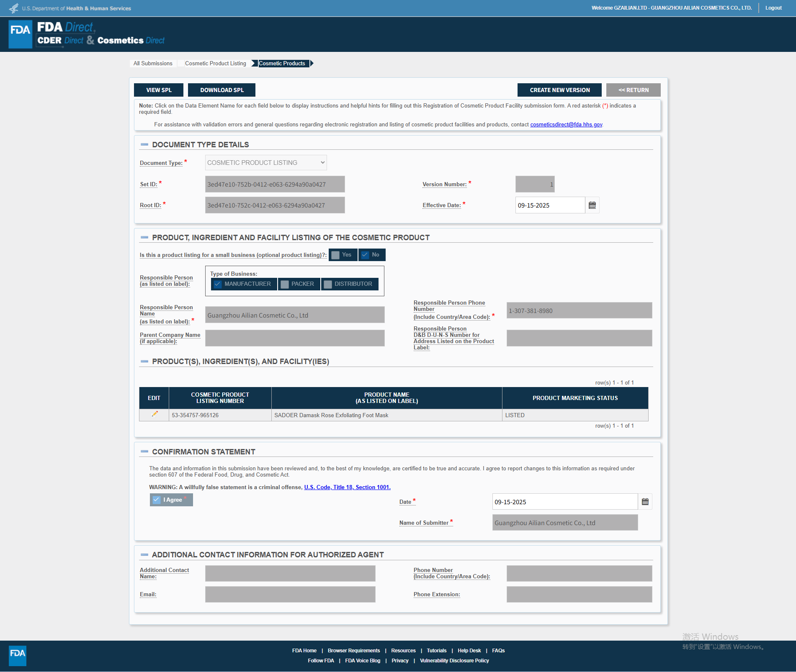Toggle the DISTRIBUTOR business type checkbox

(328, 284)
